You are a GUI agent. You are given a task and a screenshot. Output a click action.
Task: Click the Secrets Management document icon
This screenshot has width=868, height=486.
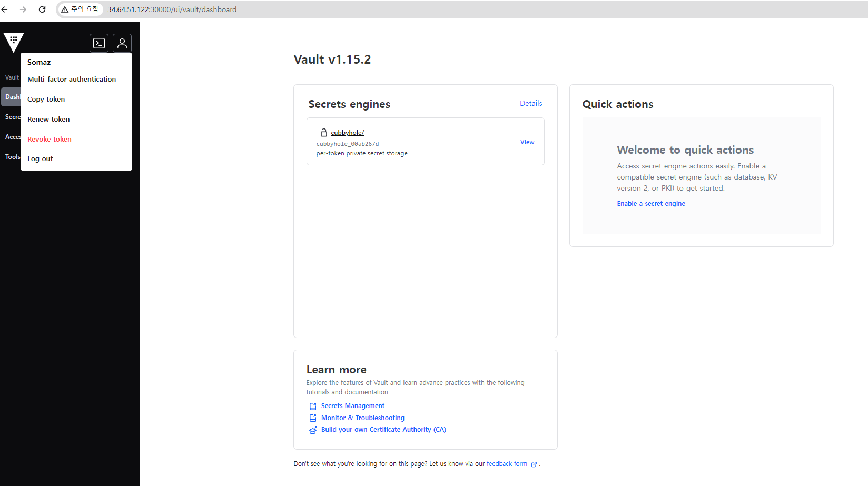pyautogui.click(x=313, y=406)
